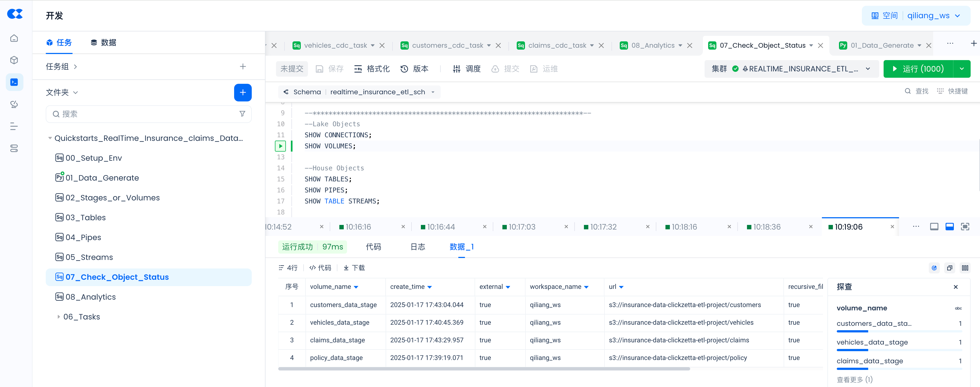Click the task search input field

tap(148, 114)
